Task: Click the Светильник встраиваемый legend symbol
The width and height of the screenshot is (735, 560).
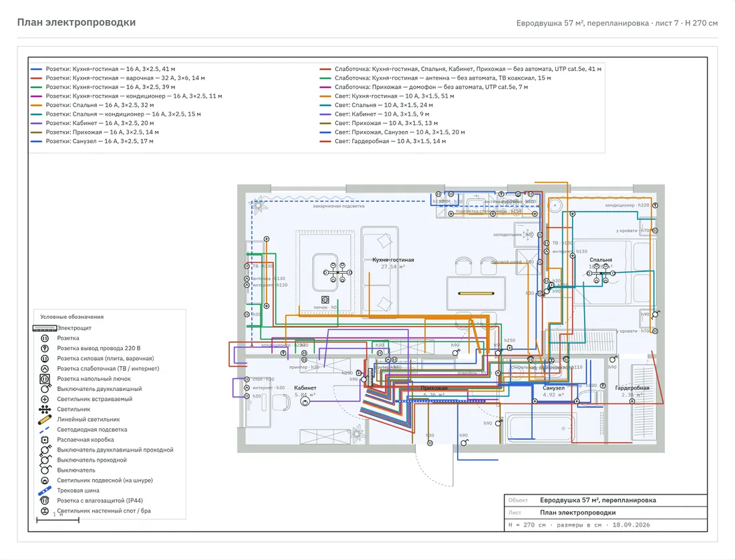Action: (45, 399)
